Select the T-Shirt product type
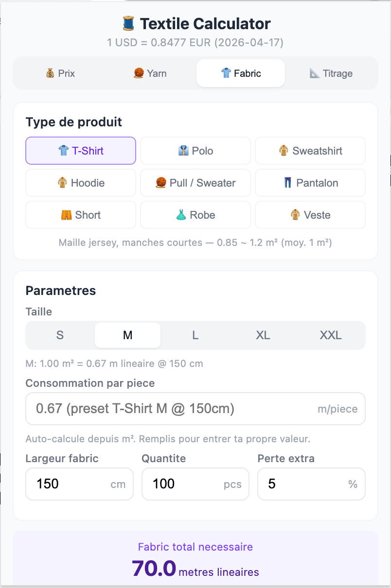Viewport: 391px width, 588px height. [x=80, y=151]
